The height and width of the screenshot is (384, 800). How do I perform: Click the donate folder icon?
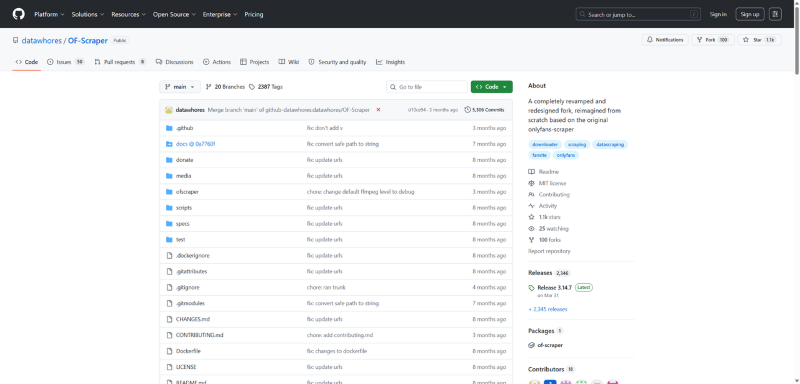(x=169, y=160)
